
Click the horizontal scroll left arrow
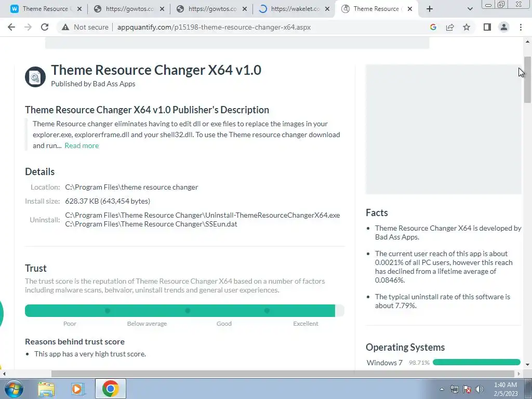coord(4,374)
